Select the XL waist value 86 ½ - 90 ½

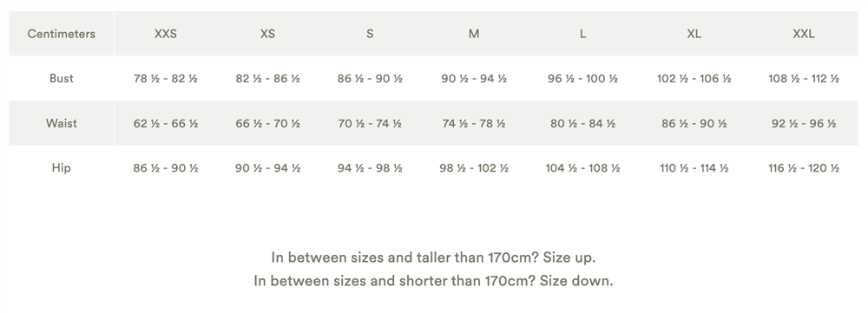click(694, 123)
